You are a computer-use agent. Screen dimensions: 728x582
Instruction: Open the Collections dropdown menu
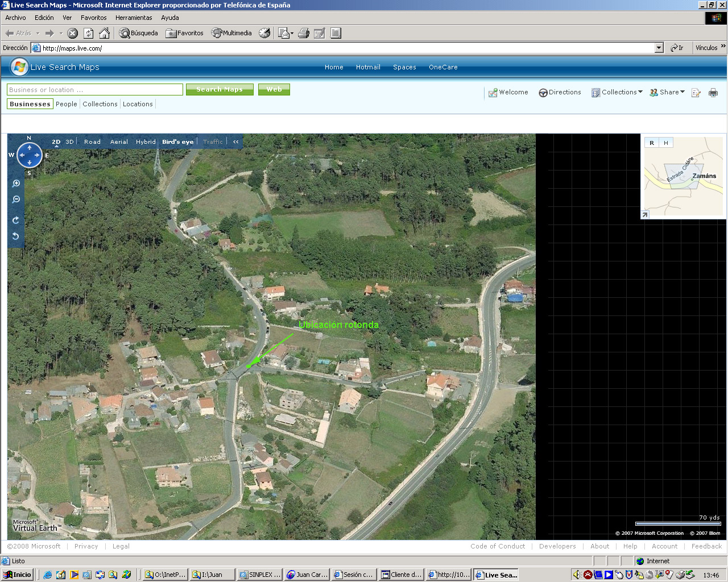click(x=617, y=92)
